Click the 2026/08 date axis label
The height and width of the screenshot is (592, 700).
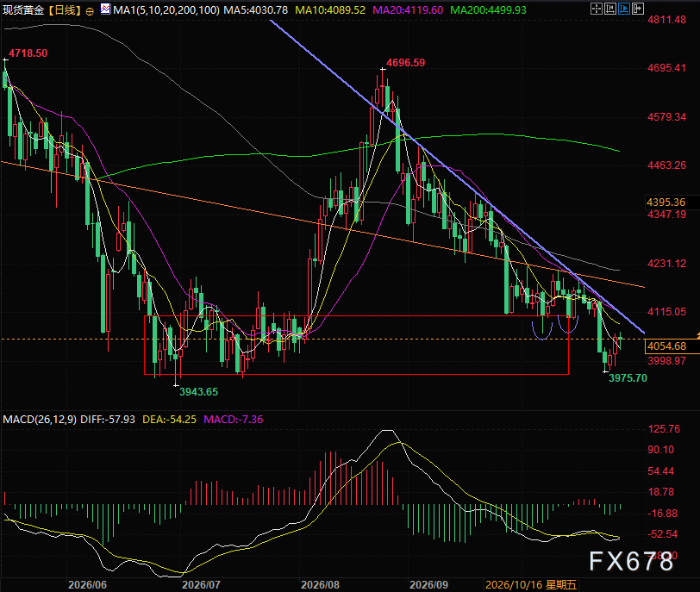(x=320, y=584)
